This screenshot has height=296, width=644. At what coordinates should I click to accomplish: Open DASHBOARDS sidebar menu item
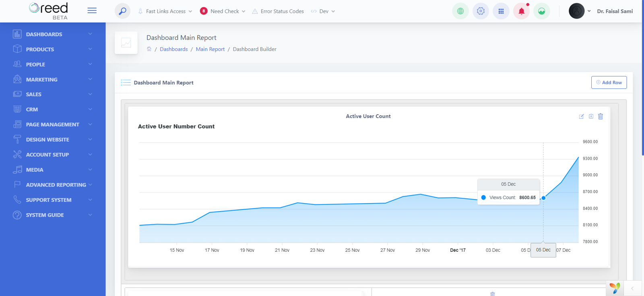53,34
